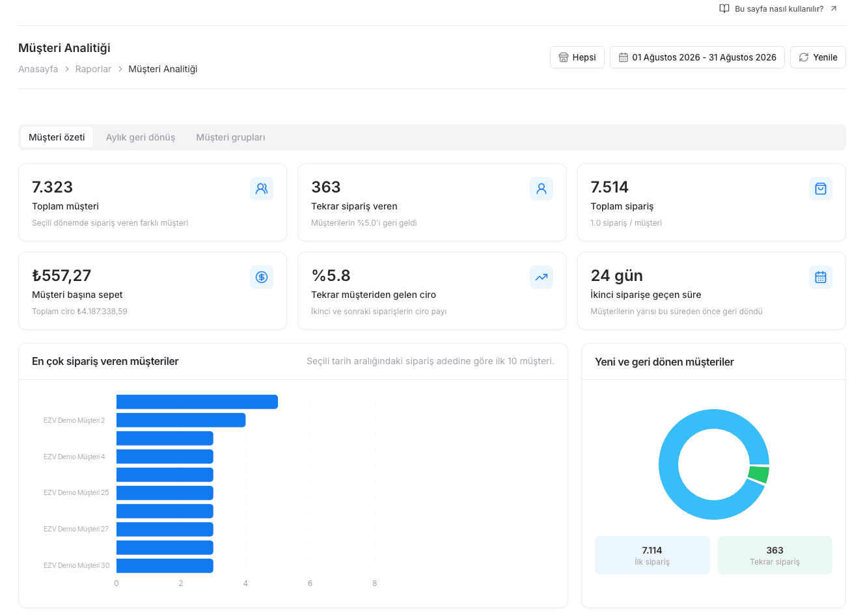Viewport: 863px width, 616px height.
Task: Open the Hepsi store filter dropdown
Action: (x=577, y=57)
